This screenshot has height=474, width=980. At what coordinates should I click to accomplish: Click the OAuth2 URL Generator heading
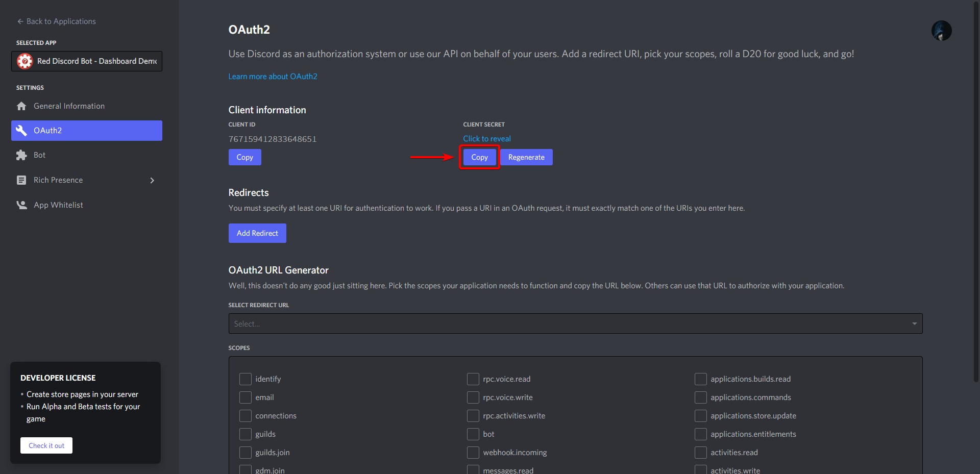point(278,270)
